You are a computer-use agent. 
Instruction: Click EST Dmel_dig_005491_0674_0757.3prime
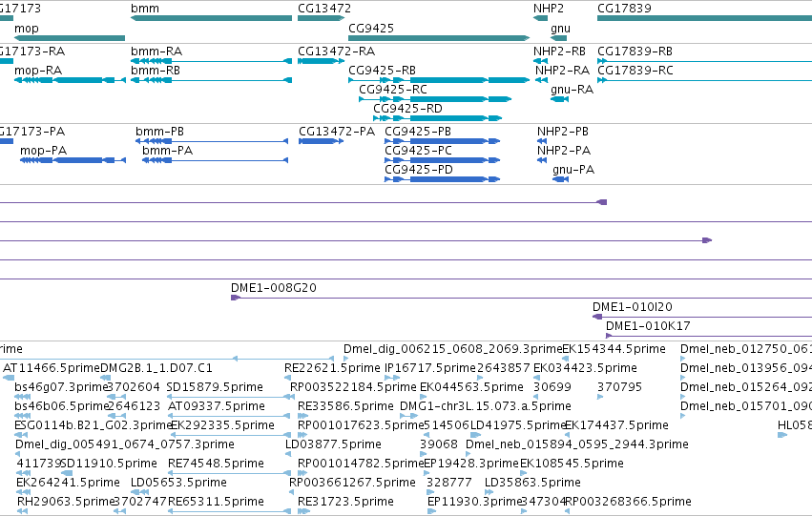click(x=125, y=444)
